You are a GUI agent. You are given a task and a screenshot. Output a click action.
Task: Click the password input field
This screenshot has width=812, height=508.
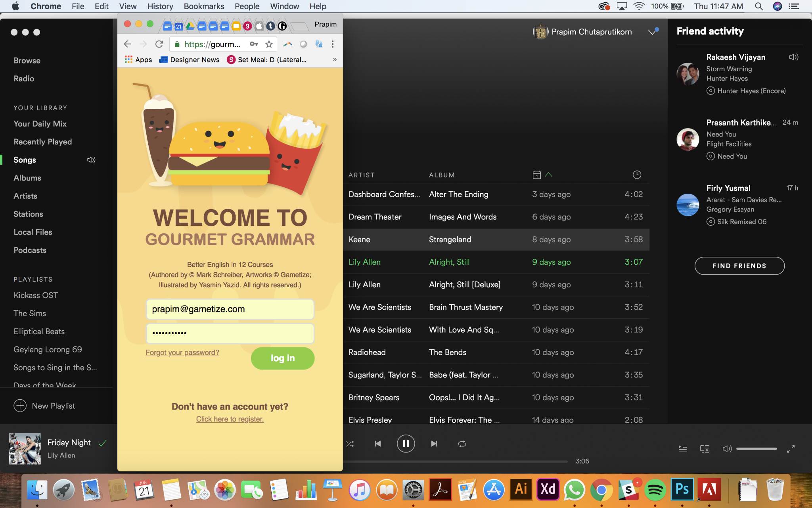pyautogui.click(x=230, y=333)
